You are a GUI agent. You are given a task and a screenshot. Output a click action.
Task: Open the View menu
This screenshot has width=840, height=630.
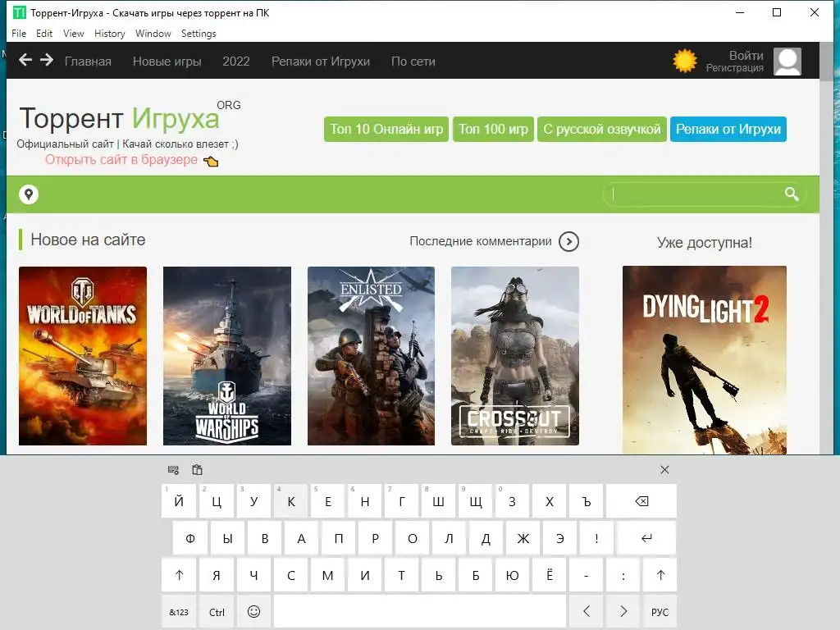point(73,33)
